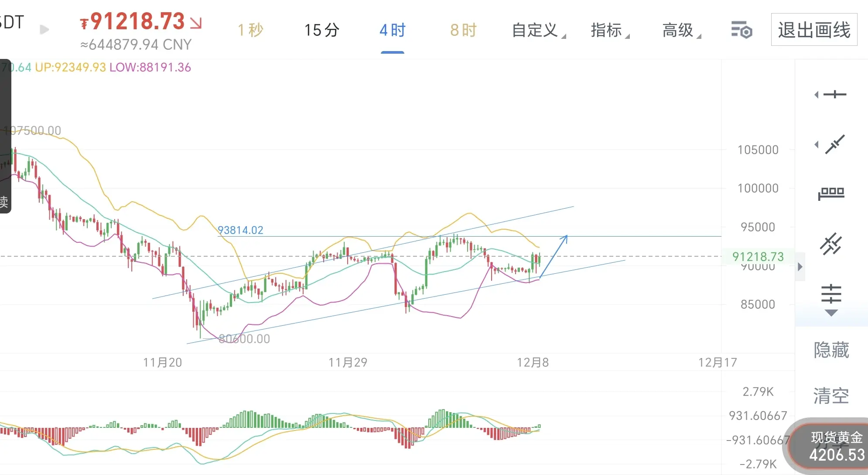Open the 现货黄金 floating price widget
This screenshot has height=475, width=868.
tap(835, 446)
